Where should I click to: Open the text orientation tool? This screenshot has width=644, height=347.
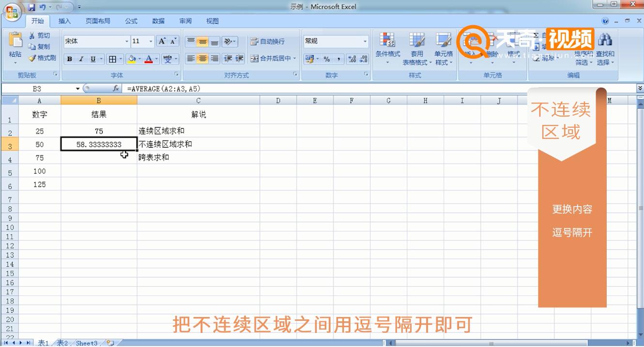[x=230, y=42]
